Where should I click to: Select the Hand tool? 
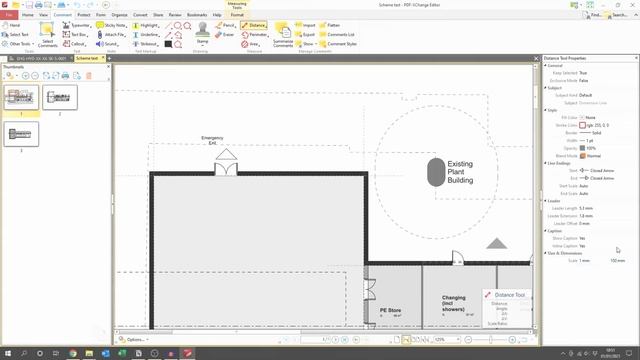click(11, 25)
